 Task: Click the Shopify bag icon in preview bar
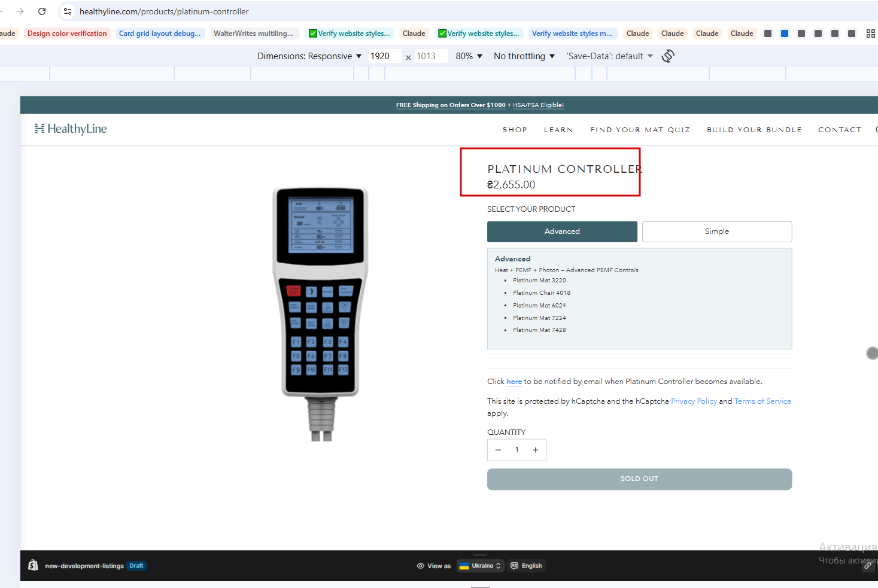point(34,565)
